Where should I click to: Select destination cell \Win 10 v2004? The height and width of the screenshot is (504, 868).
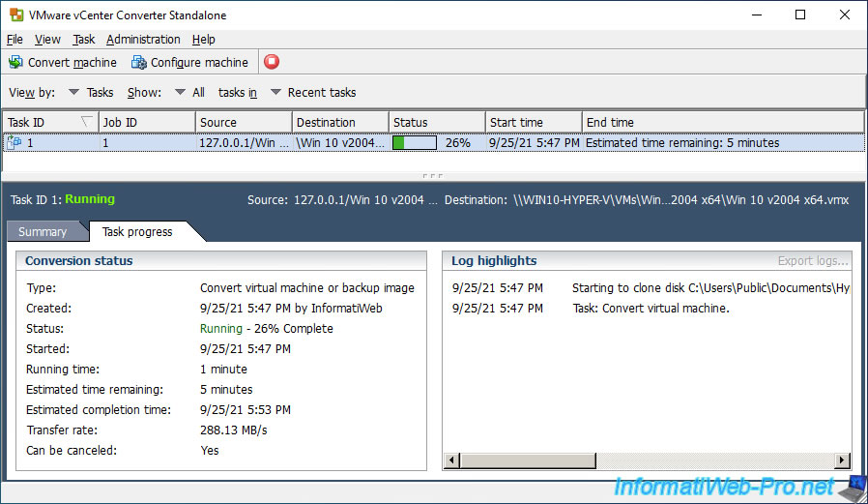coord(340,143)
